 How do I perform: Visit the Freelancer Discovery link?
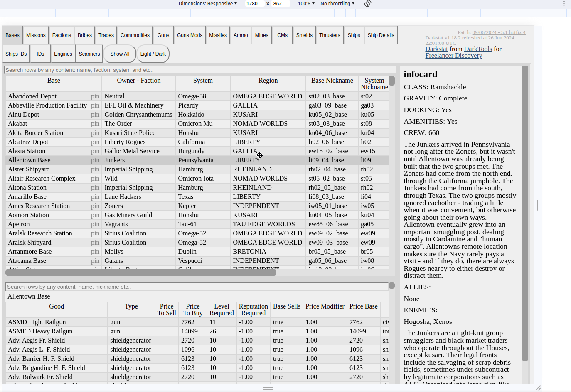(x=454, y=56)
